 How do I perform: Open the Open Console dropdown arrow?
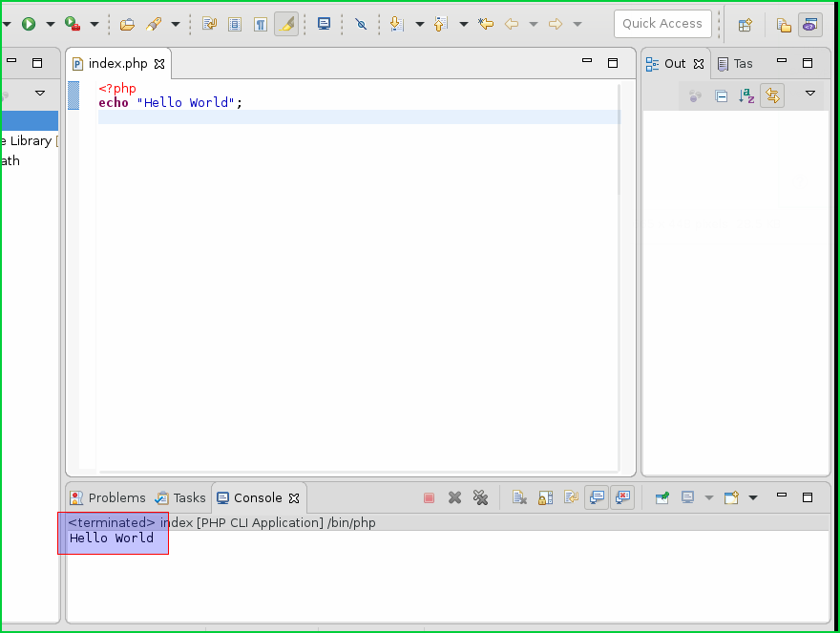click(x=753, y=498)
